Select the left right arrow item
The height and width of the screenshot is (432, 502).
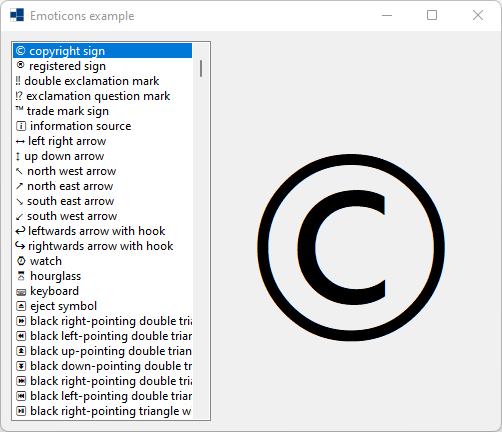point(102,141)
